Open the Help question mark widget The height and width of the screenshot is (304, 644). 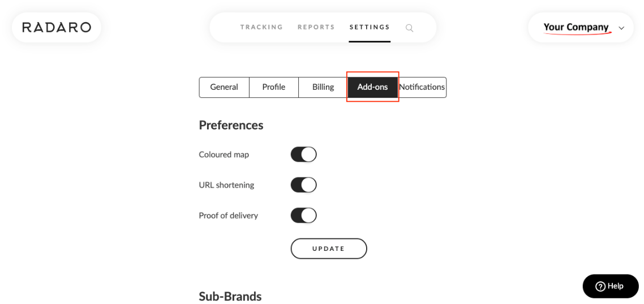[x=611, y=286]
